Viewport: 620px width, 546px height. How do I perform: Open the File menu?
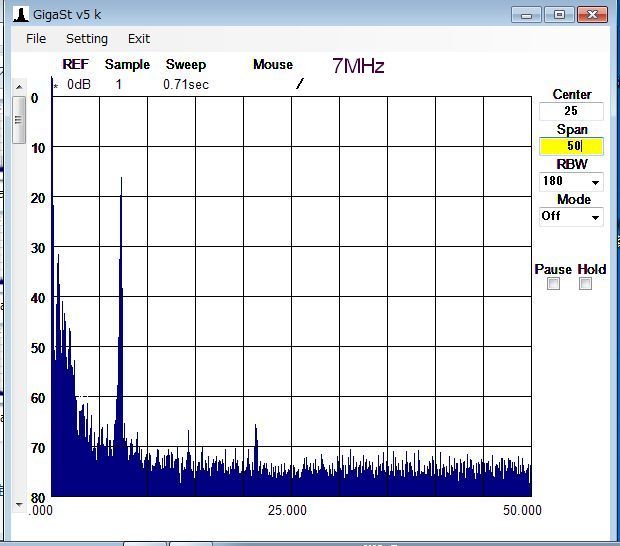point(36,39)
